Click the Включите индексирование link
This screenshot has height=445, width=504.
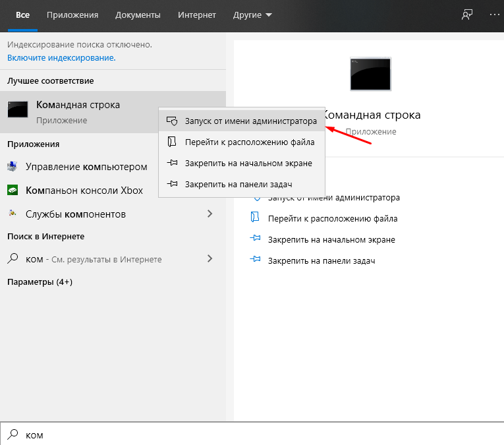61,58
